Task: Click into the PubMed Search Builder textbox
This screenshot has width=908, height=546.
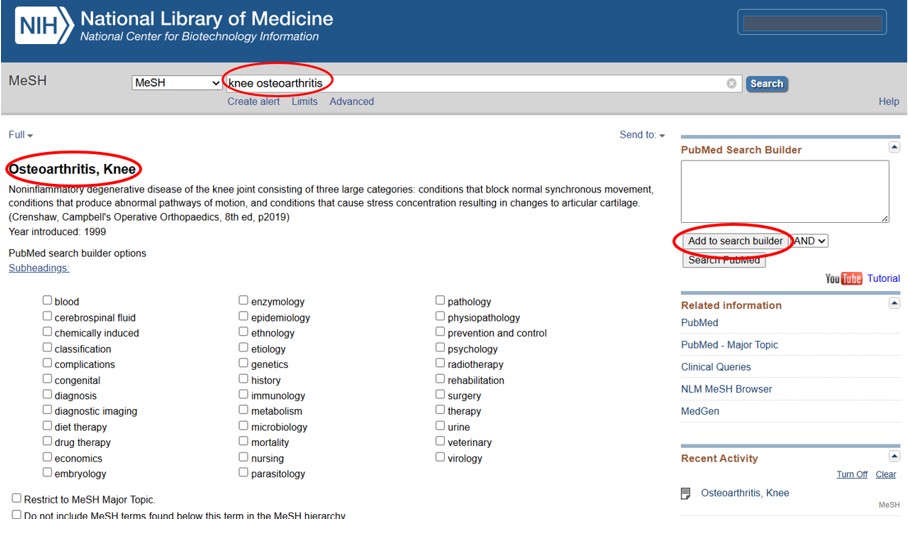Action: 784,191
